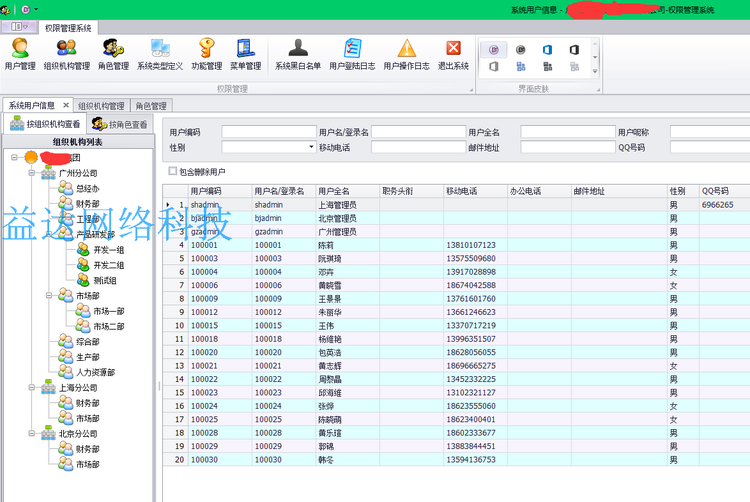Viewport: 750px width, 502px height.
Task: Click 退出系统 red X icon
Action: pyautogui.click(x=453, y=54)
